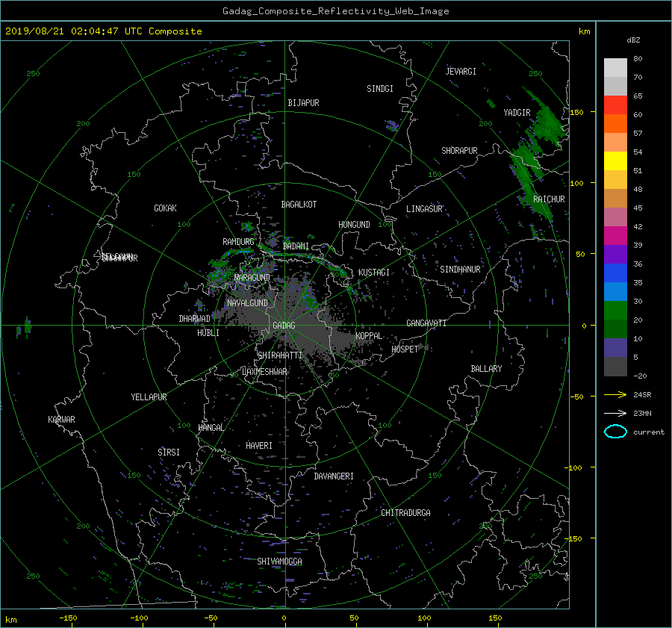Image resolution: width=672 pixels, height=628 pixels.
Task: Click the RAICHUR city label
Action: click(x=549, y=199)
